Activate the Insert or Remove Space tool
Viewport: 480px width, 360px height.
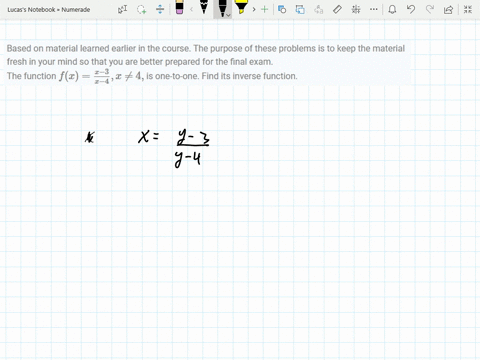[160, 9]
